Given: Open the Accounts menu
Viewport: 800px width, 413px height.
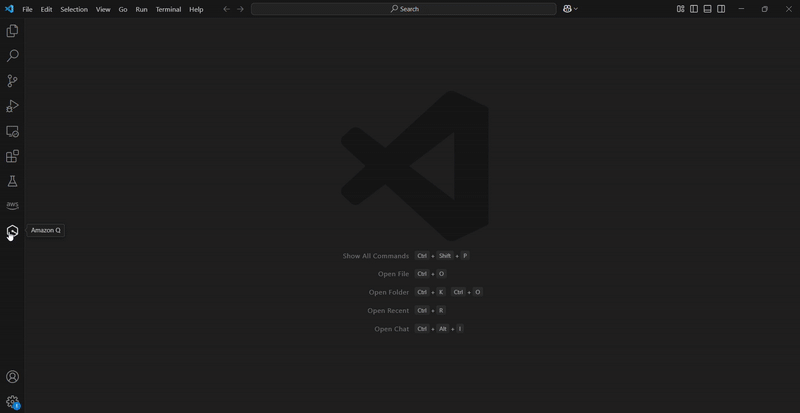Looking at the screenshot, I should tap(12, 377).
